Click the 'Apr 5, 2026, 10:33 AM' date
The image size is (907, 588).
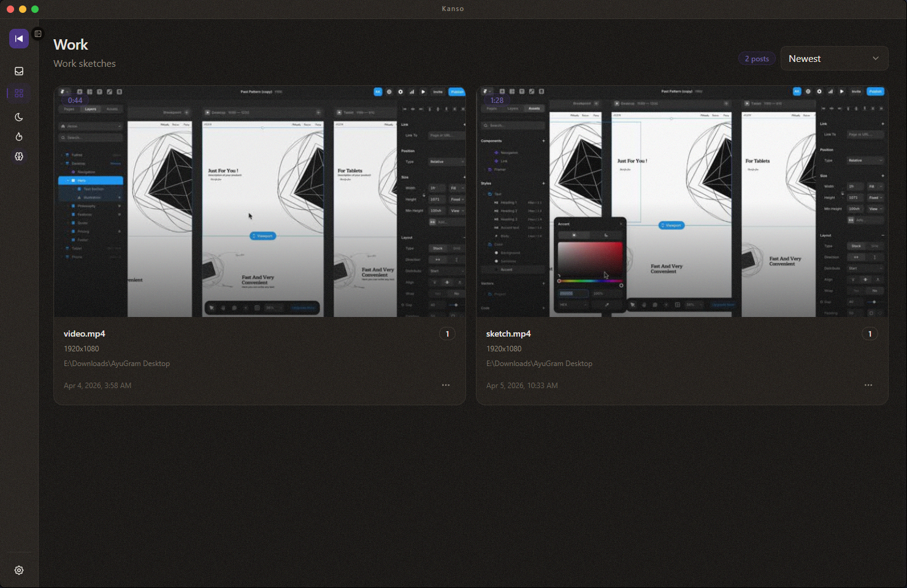coord(522,386)
